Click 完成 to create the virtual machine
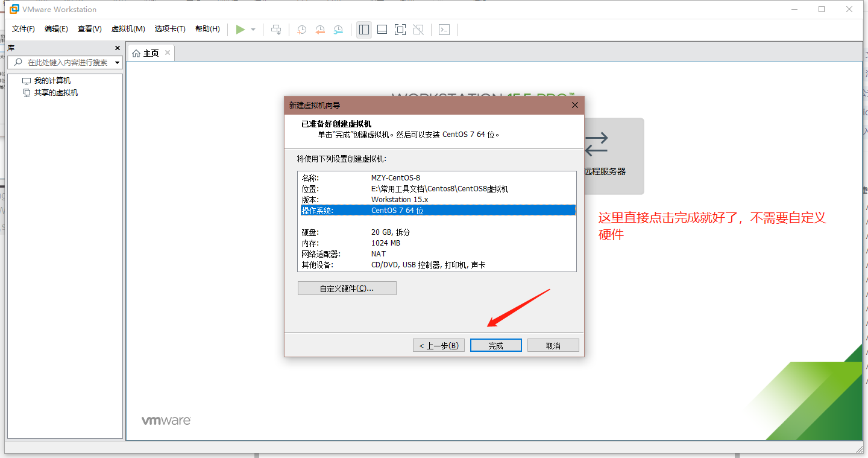This screenshot has width=868, height=458. pyautogui.click(x=496, y=346)
